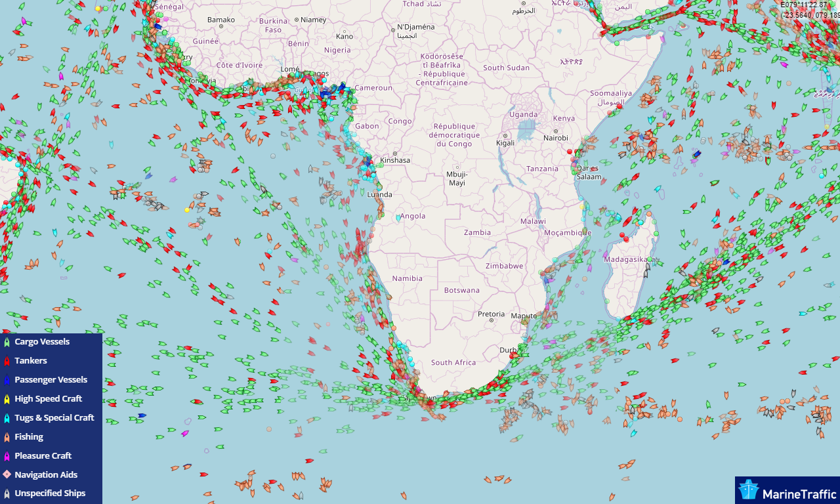840x504 pixels.
Task: Click the Angola country label
Action: pyautogui.click(x=413, y=216)
